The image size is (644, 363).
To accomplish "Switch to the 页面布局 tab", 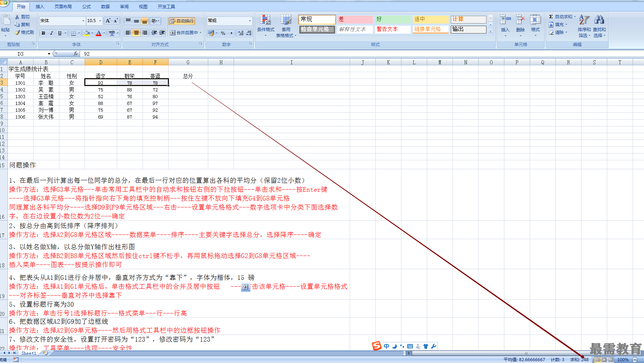I will [x=63, y=7].
